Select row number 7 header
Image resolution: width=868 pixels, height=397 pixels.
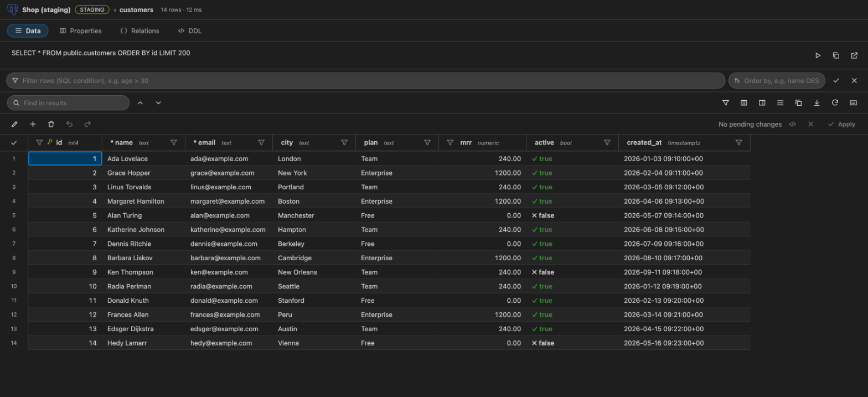(x=14, y=244)
